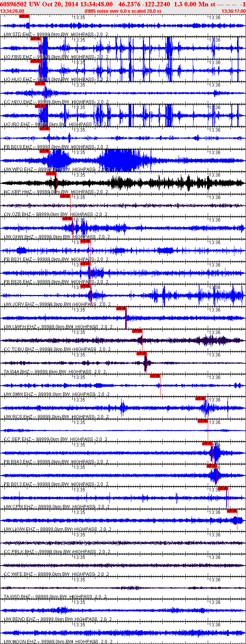Image resolution: width=246 pixels, height=644 pixels.
Task: Select the red pick marker on UW.LKWW trace
Action: point(232,511)
